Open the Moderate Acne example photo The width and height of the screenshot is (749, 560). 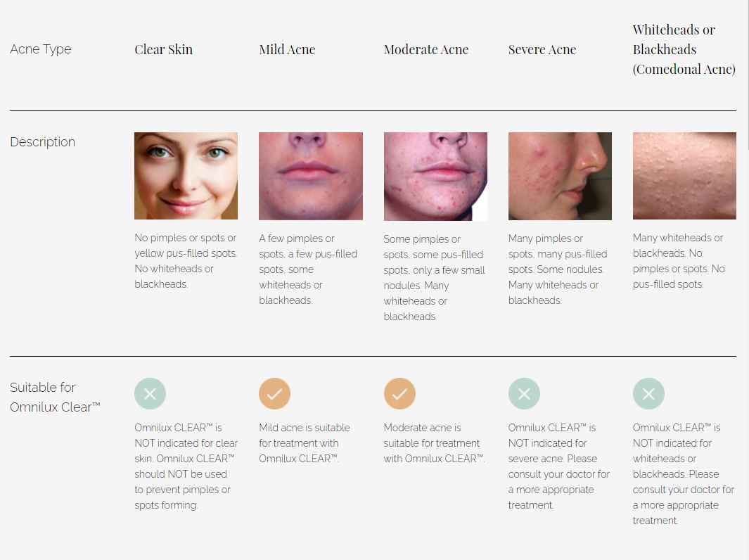[x=435, y=176]
